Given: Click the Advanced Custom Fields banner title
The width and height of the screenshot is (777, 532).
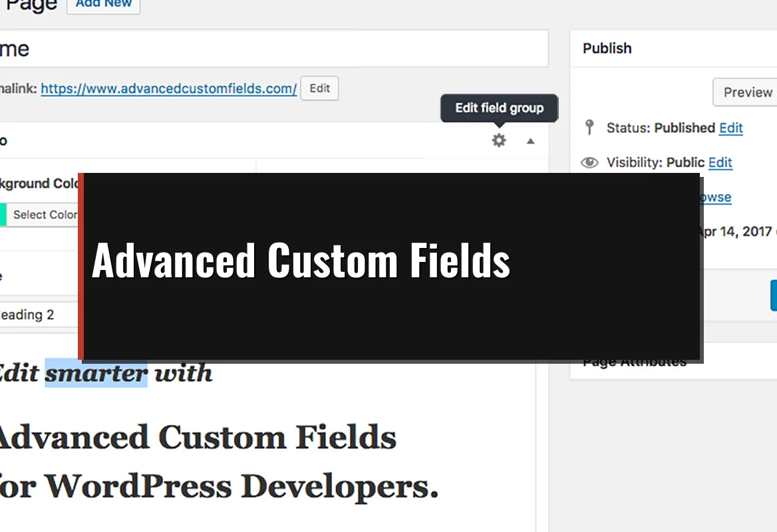Looking at the screenshot, I should (301, 261).
